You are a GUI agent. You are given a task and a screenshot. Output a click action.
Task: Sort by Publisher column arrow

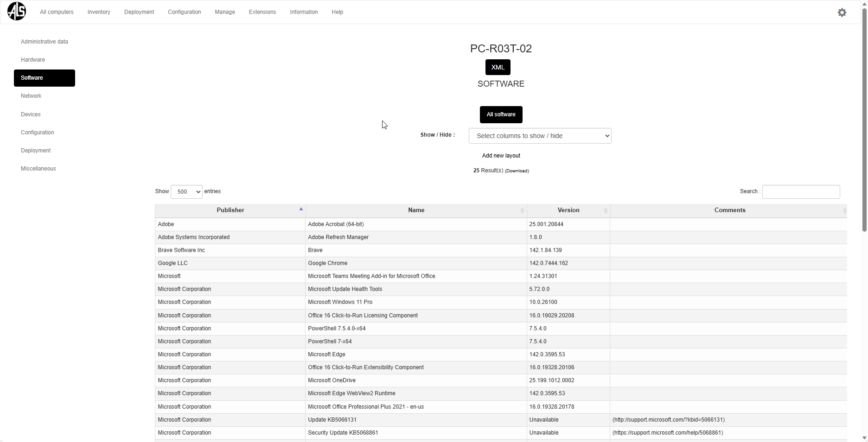coord(301,209)
